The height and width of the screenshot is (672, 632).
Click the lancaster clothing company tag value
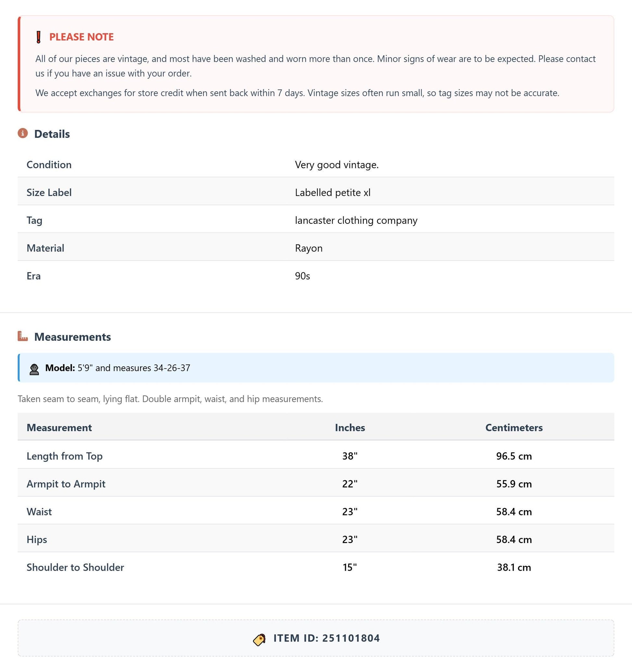[356, 221]
